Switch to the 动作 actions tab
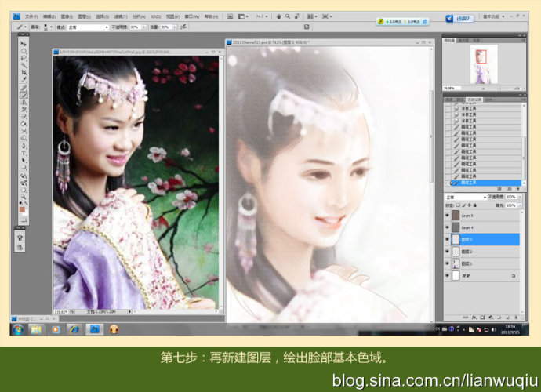Image resolution: width=541 pixels, height=392 pixels. point(488,100)
